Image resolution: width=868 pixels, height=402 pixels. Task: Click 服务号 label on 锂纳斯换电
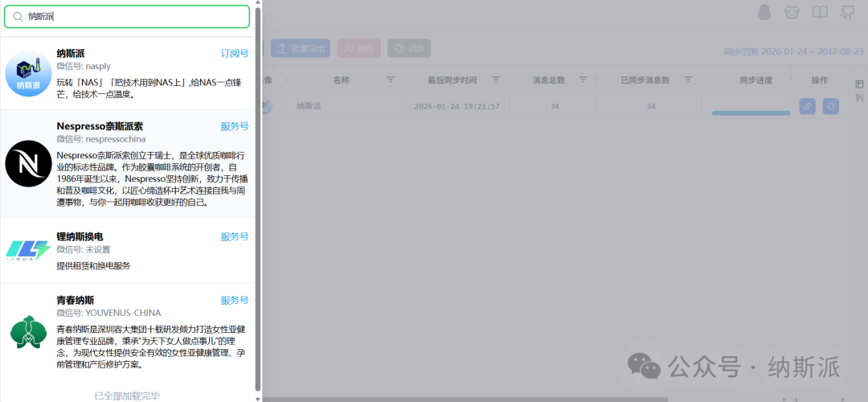[235, 236]
